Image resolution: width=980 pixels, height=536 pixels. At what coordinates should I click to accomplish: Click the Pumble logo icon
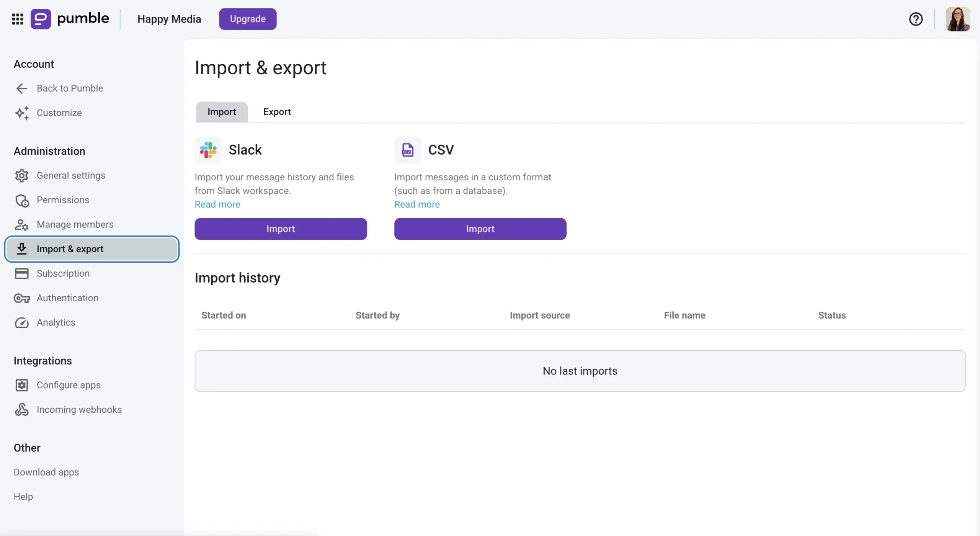click(41, 19)
